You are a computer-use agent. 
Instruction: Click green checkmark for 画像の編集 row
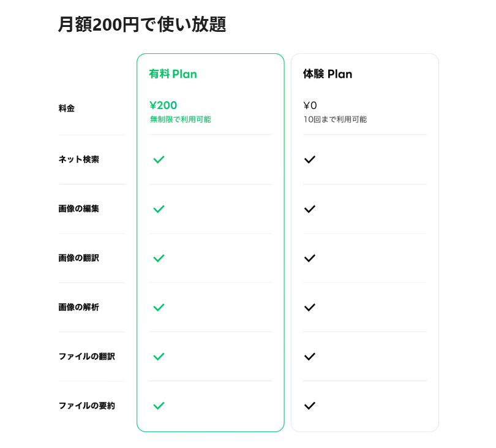click(x=159, y=209)
